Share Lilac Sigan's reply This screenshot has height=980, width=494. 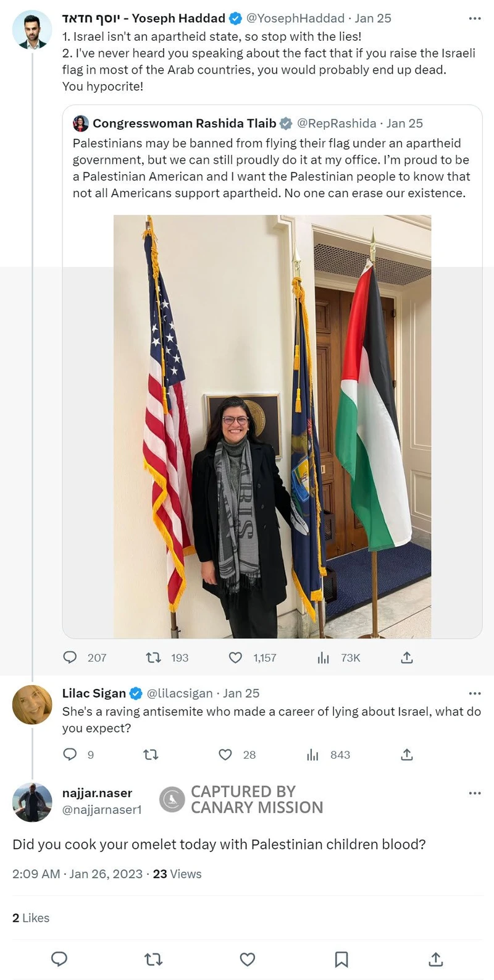406,754
